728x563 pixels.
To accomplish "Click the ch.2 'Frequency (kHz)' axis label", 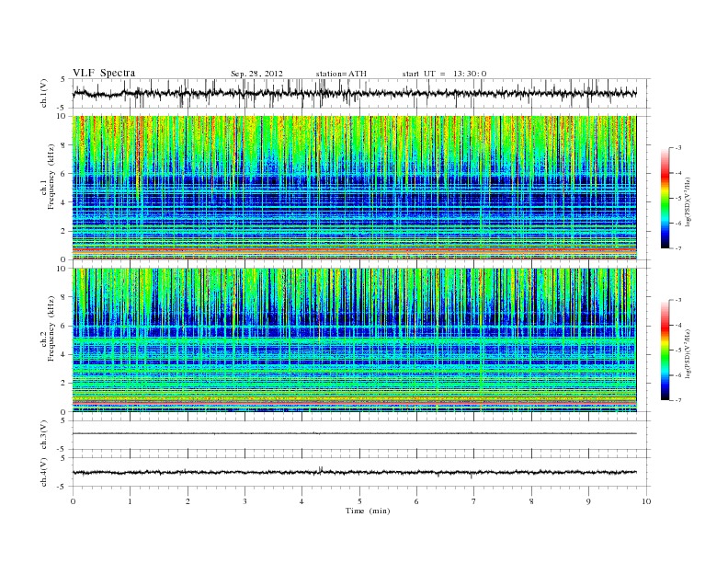I will (x=51, y=327).
